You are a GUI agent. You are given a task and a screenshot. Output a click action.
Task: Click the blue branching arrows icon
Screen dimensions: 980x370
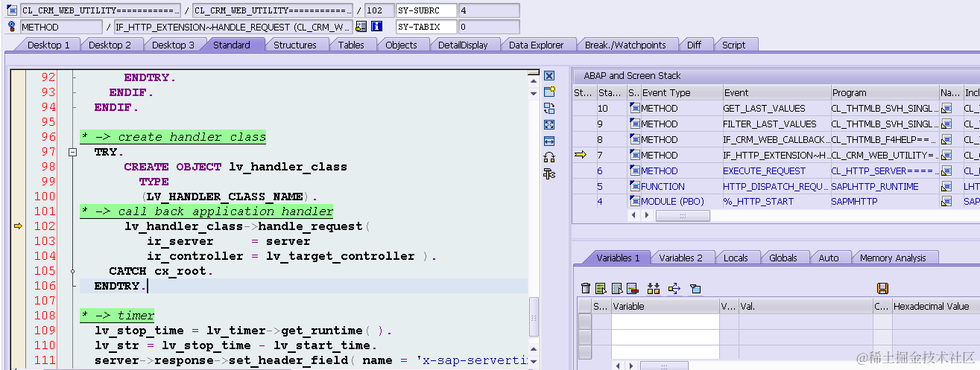coord(674,288)
